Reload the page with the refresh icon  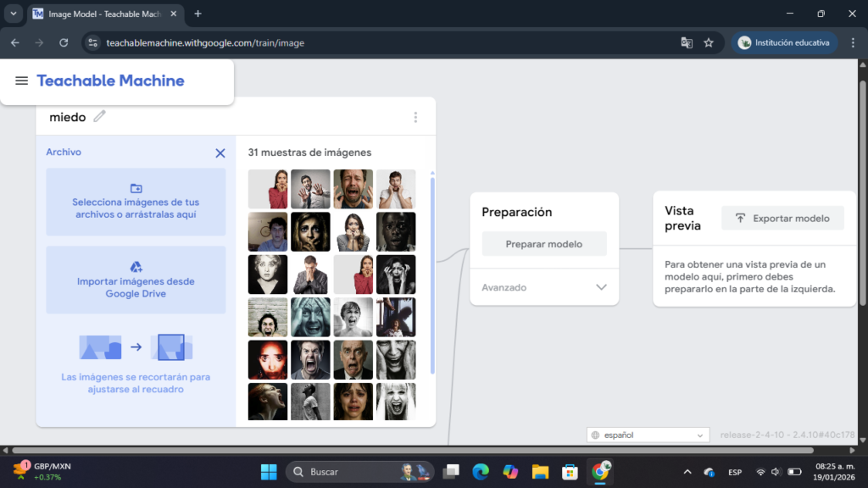coord(64,42)
